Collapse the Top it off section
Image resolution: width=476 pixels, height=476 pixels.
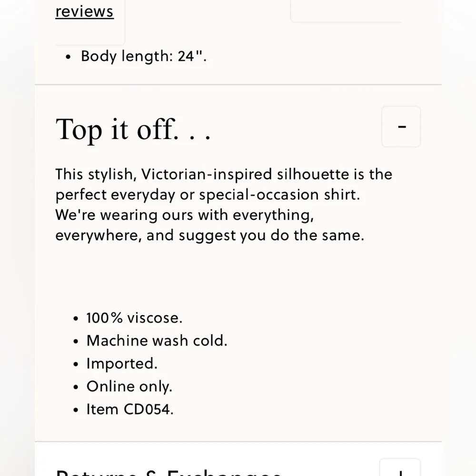401,127
